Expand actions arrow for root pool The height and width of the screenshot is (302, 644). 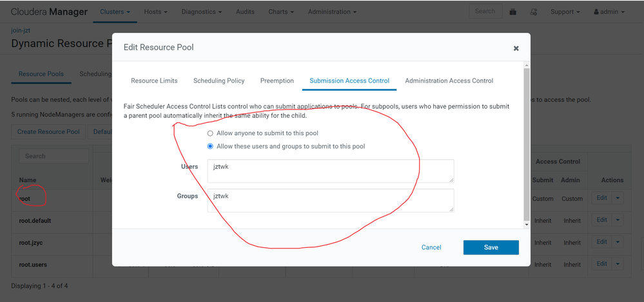tap(618, 198)
